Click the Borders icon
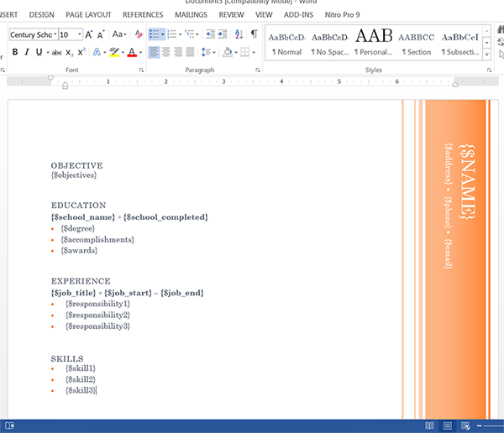Screen dimensions: 504x433 tap(245, 52)
